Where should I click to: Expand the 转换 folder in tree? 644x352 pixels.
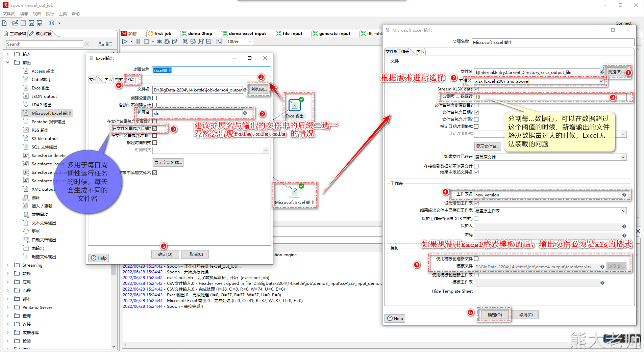pos(8,273)
